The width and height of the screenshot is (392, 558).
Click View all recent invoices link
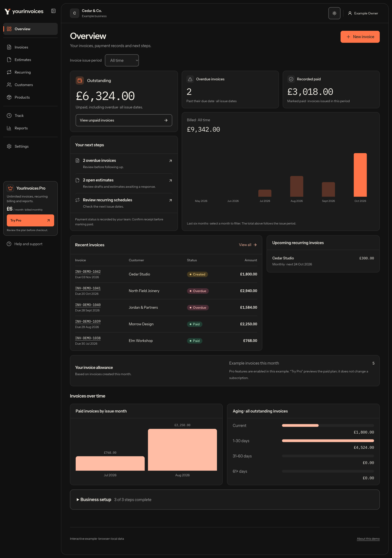248,245
